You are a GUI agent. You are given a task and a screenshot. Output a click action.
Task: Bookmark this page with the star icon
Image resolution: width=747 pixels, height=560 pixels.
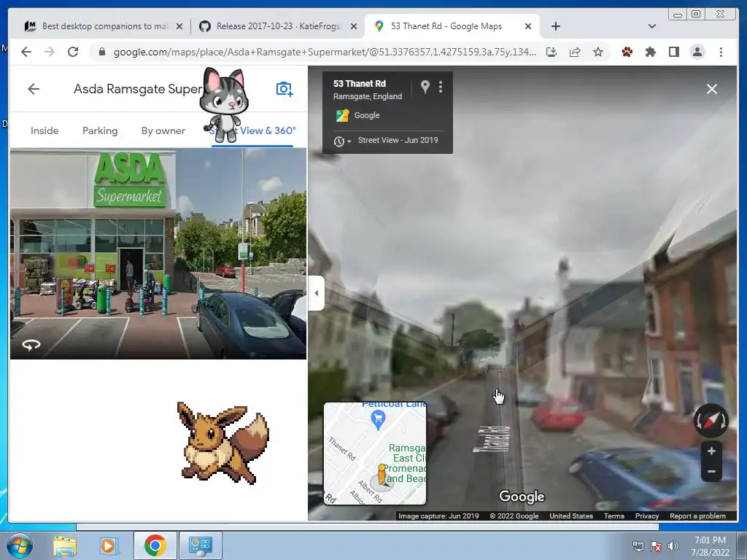(598, 52)
